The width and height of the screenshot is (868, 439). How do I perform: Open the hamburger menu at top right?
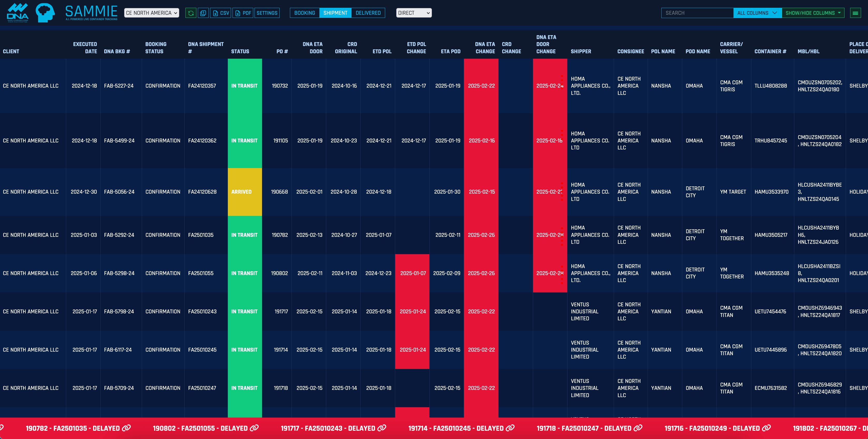[x=855, y=13]
